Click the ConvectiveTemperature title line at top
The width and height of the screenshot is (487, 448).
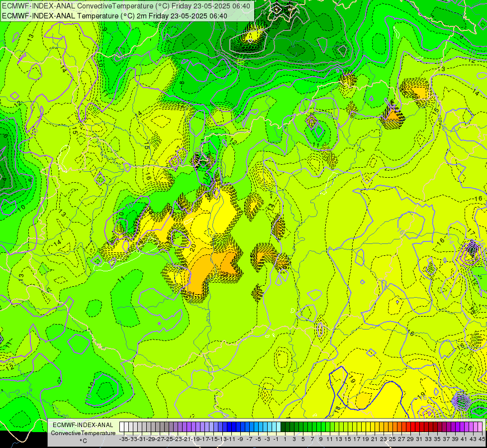126,6
